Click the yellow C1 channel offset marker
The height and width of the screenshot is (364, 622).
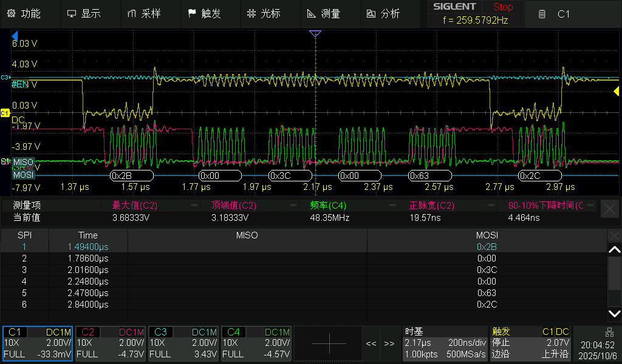coord(5,113)
